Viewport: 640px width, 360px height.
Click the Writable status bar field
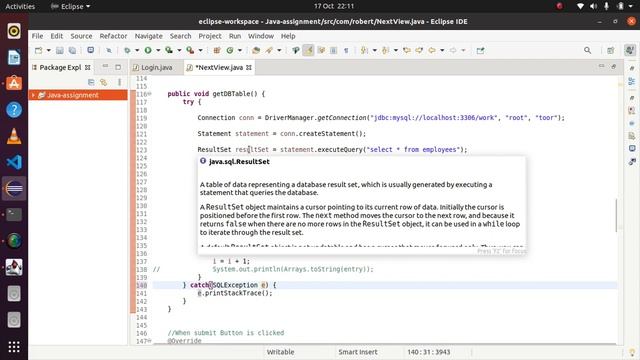[280, 352]
